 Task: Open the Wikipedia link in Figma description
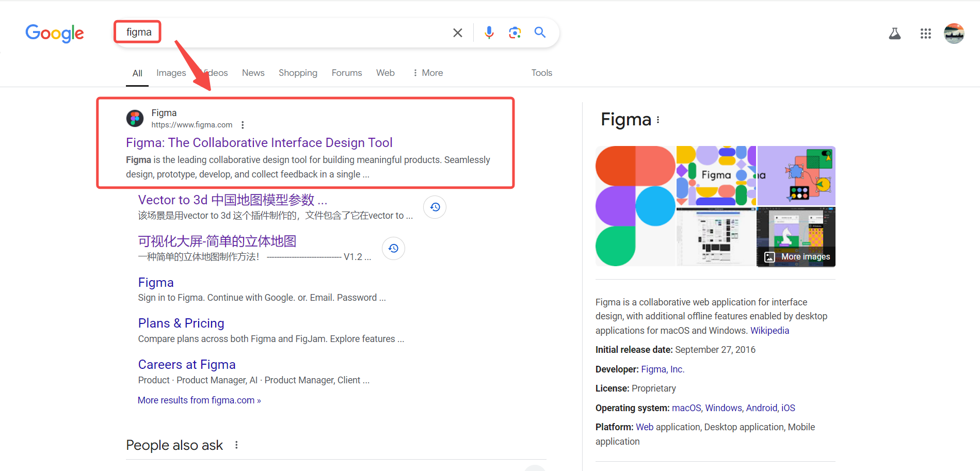769,330
